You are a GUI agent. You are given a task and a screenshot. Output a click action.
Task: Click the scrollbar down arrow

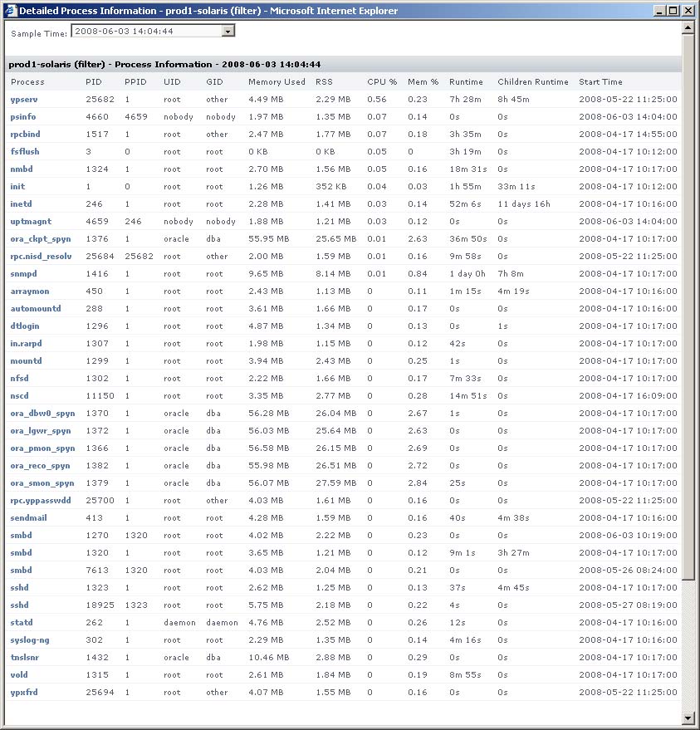pyautogui.click(x=688, y=718)
